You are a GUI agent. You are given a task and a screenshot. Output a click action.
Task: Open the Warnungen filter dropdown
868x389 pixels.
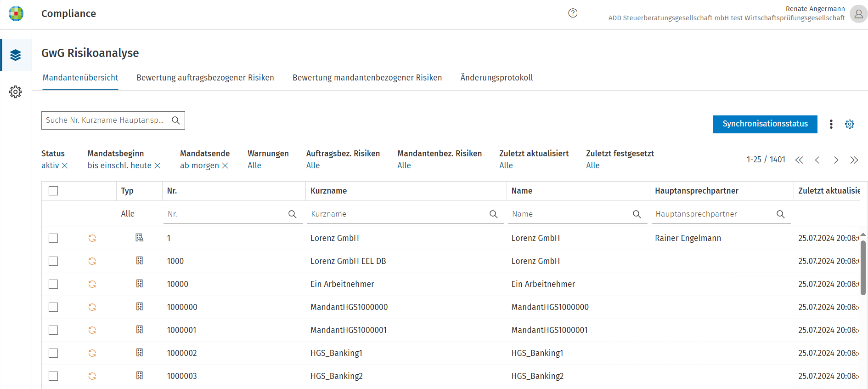pyautogui.click(x=254, y=166)
